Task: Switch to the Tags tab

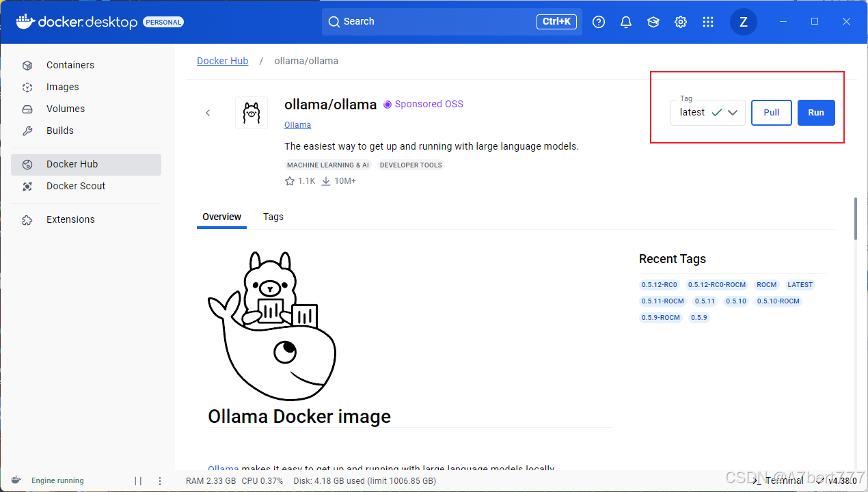Action: pyautogui.click(x=273, y=217)
